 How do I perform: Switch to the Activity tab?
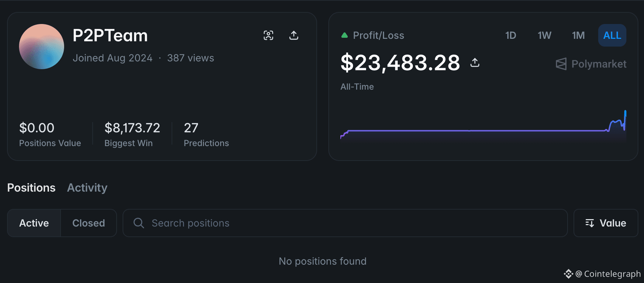[87, 188]
